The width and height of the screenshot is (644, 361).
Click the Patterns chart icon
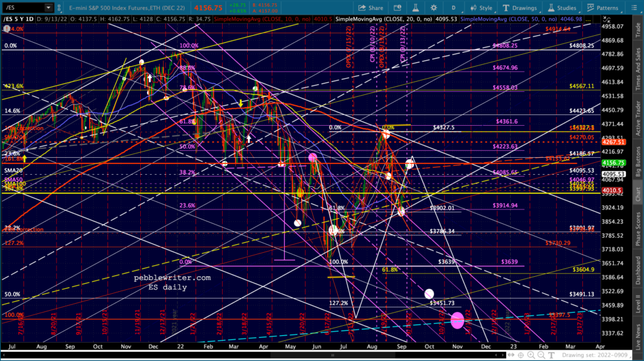pos(591,8)
